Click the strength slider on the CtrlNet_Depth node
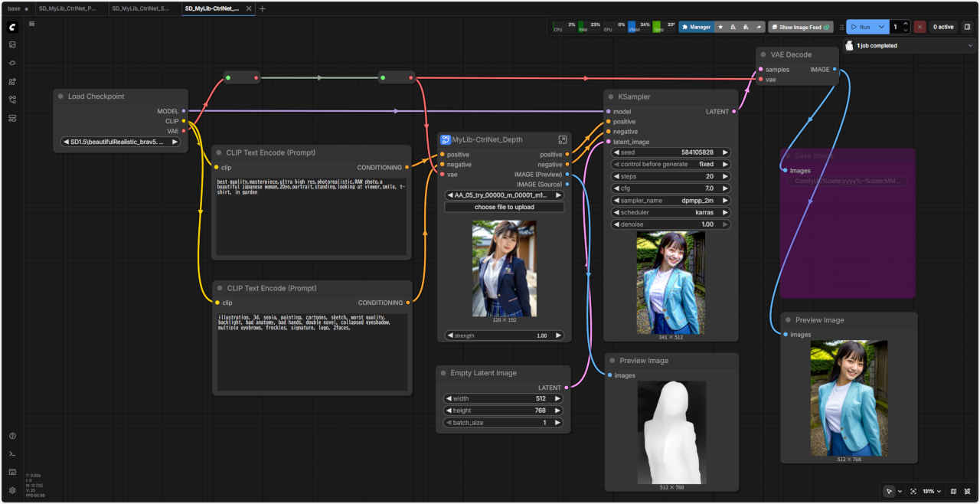 (505, 335)
